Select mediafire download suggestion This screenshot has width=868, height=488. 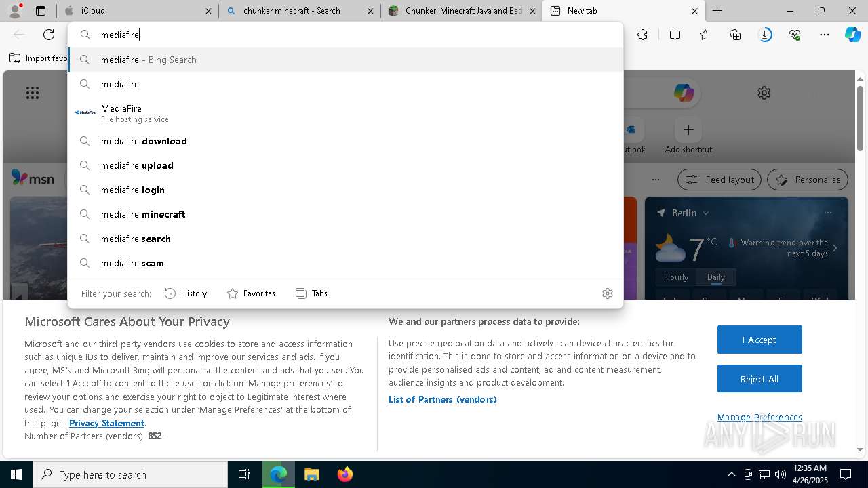tap(345, 141)
